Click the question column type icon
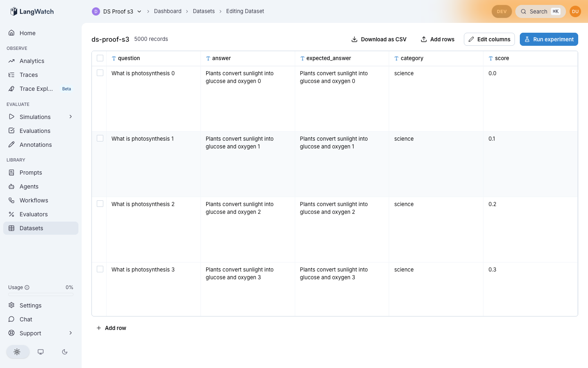The height and width of the screenshot is (368, 588). pos(114,58)
